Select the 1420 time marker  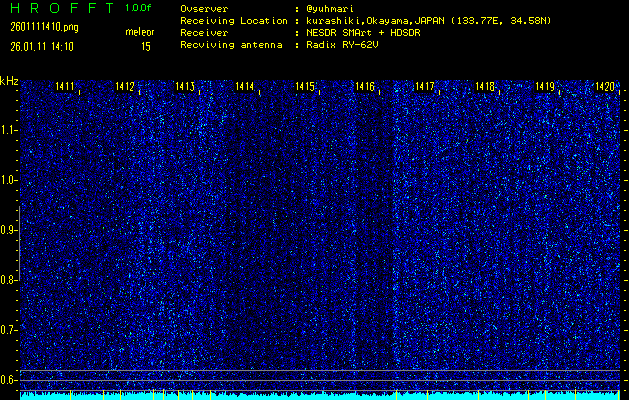[604, 88]
